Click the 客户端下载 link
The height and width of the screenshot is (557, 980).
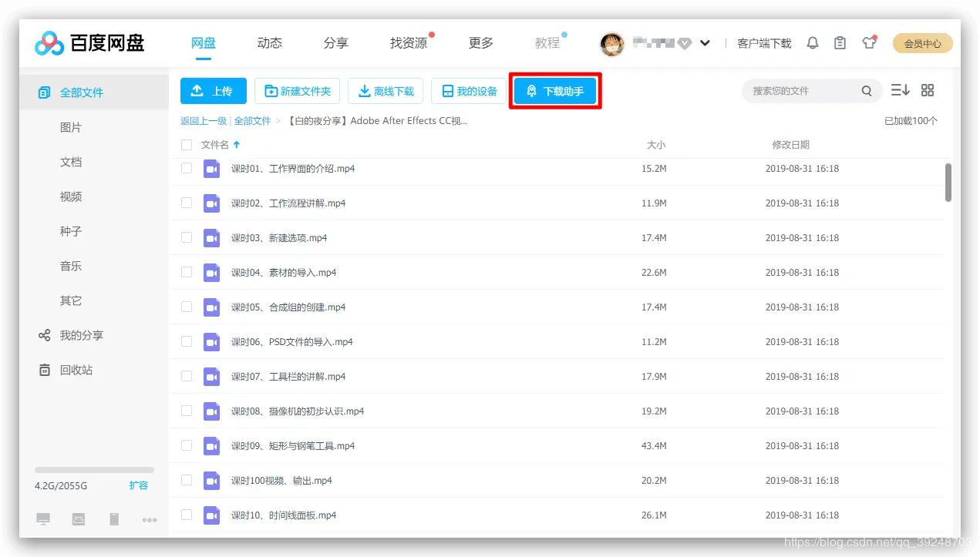click(764, 44)
